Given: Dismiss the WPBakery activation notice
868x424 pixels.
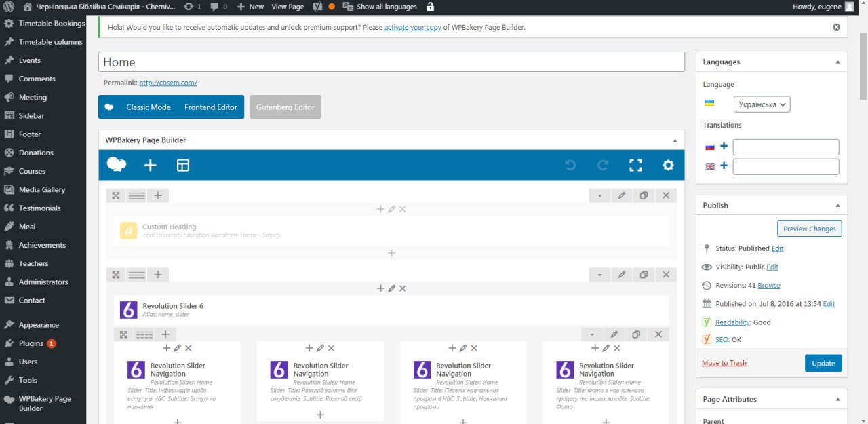Looking at the screenshot, I should pyautogui.click(x=836, y=27).
